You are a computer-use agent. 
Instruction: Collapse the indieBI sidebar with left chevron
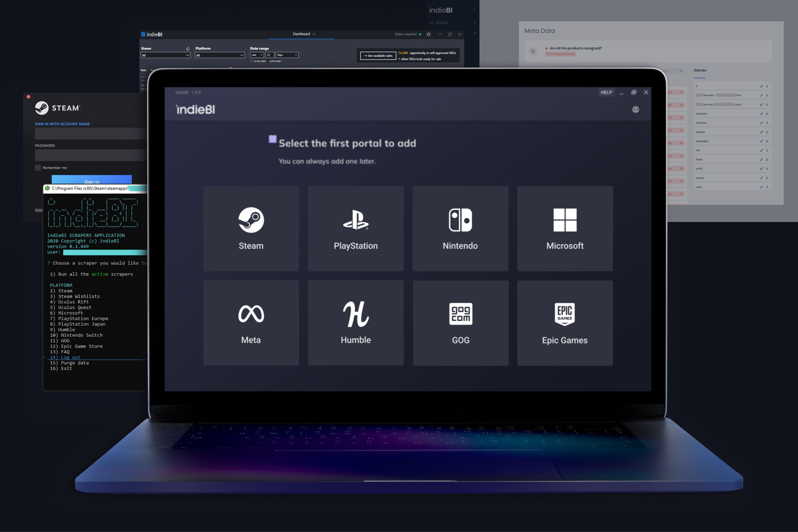pyautogui.click(x=475, y=10)
